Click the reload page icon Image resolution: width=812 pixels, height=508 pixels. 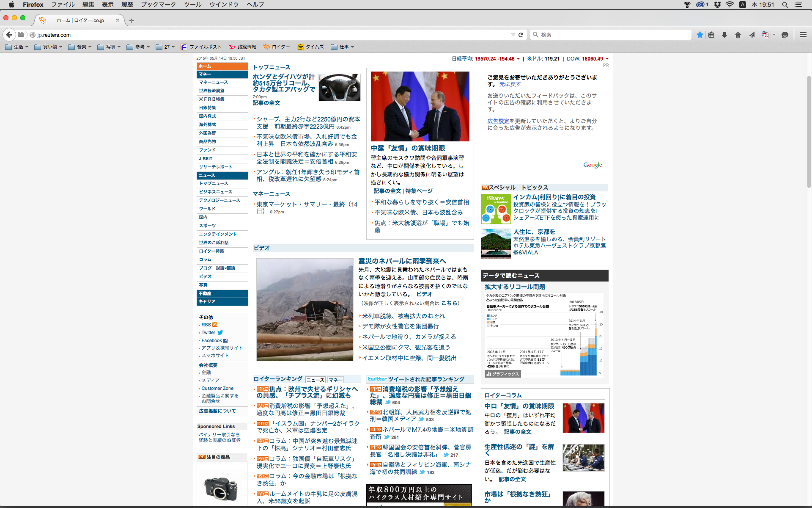pos(521,35)
